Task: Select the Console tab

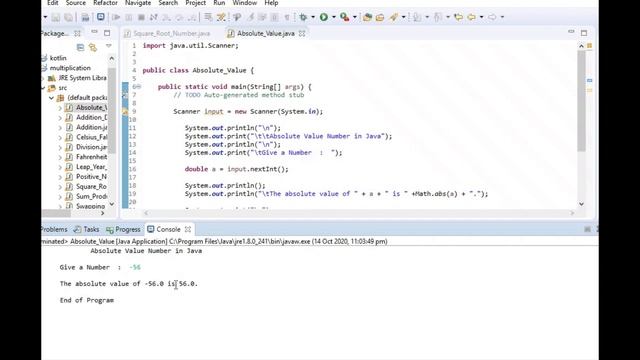Action: tap(169, 229)
